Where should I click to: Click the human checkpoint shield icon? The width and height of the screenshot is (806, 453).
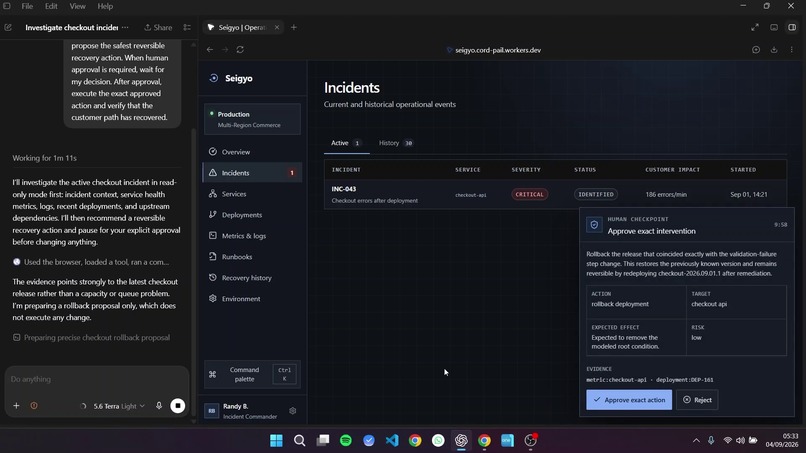pyautogui.click(x=594, y=225)
